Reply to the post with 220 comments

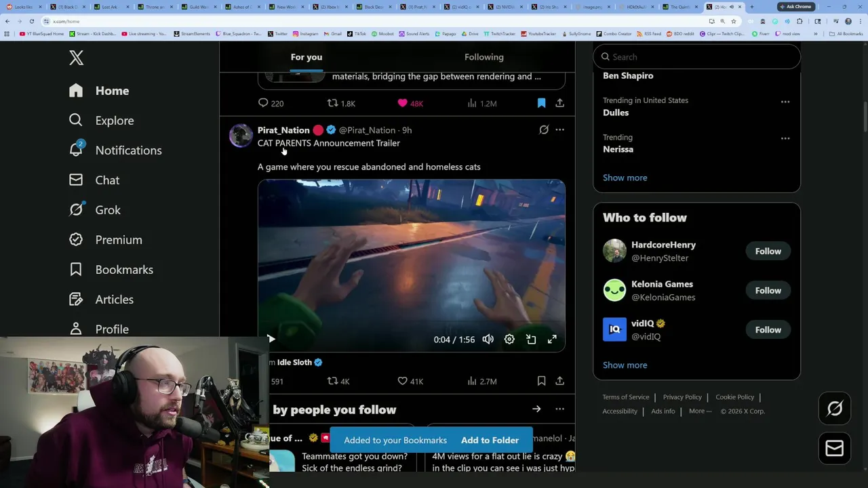271,103
